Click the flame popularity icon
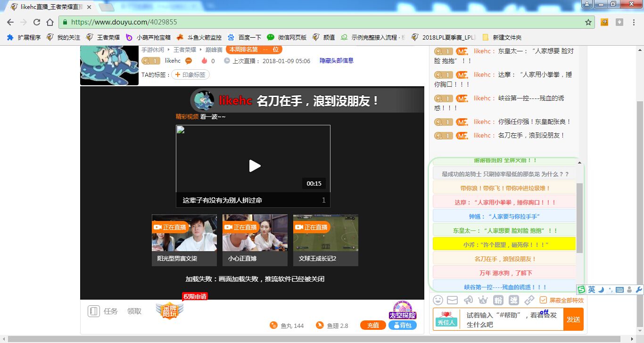This screenshot has height=343, width=644. tap(204, 61)
